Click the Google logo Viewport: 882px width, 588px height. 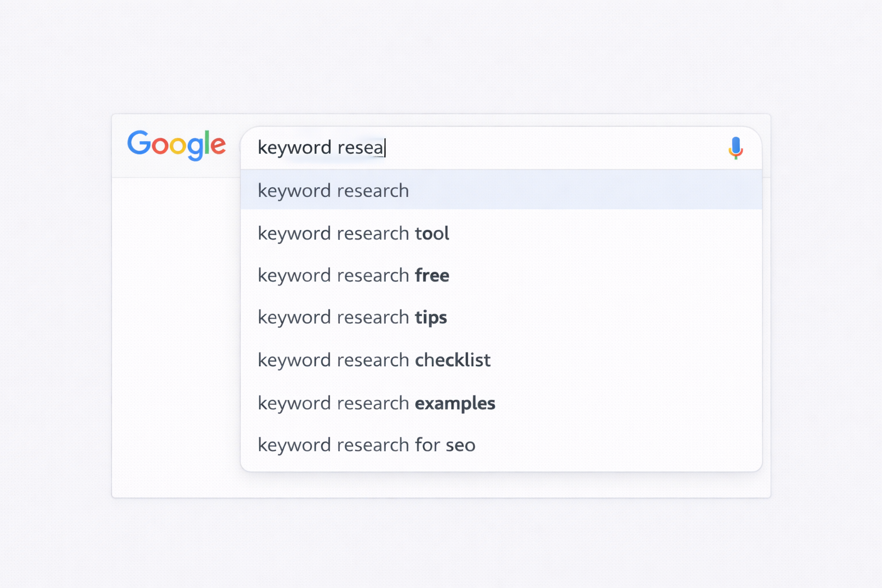click(176, 145)
